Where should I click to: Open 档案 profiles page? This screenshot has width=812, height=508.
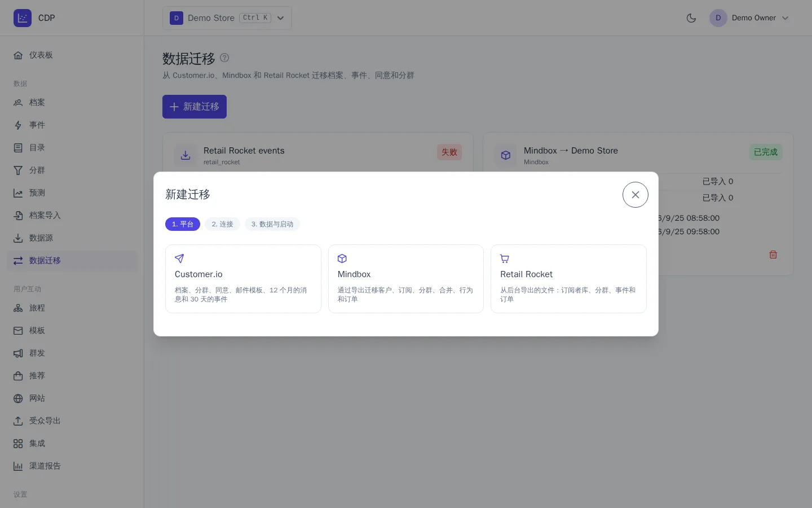pyautogui.click(x=72, y=103)
